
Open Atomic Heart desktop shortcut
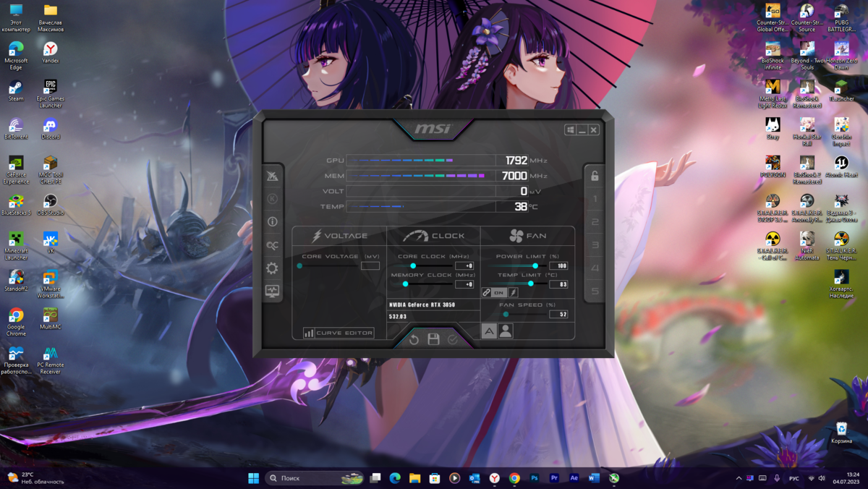pos(841,166)
